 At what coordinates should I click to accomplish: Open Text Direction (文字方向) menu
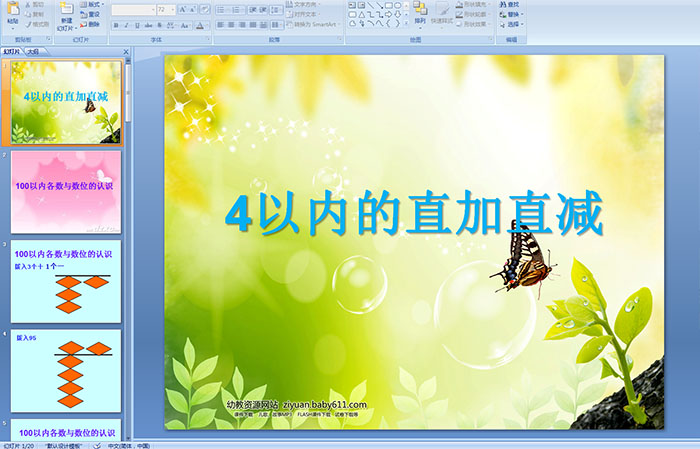point(304,4)
